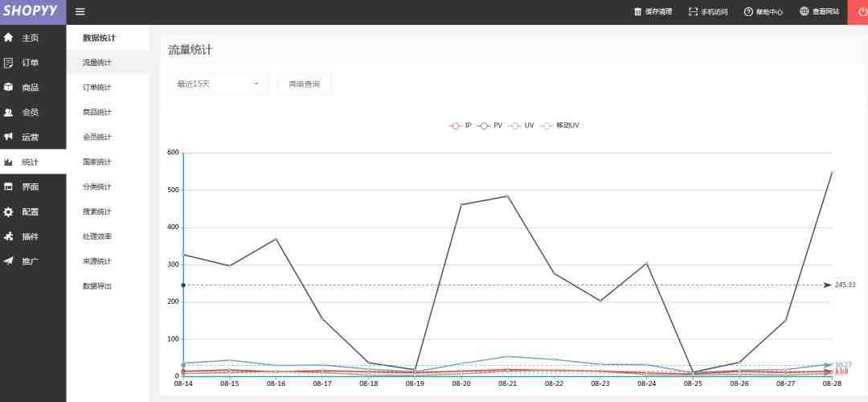Viewport: 868px width, 402px height.
Task: Open the 配置 gear icon in the sidebar
Action: pos(8,211)
